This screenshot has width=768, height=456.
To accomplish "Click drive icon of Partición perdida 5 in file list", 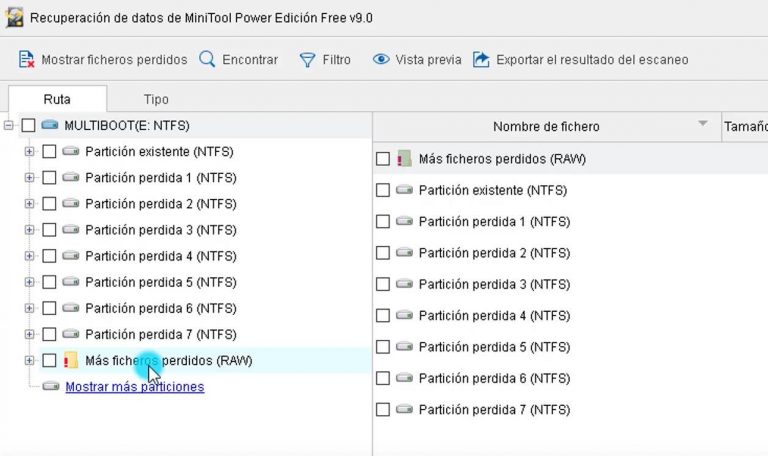I will click(404, 346).
